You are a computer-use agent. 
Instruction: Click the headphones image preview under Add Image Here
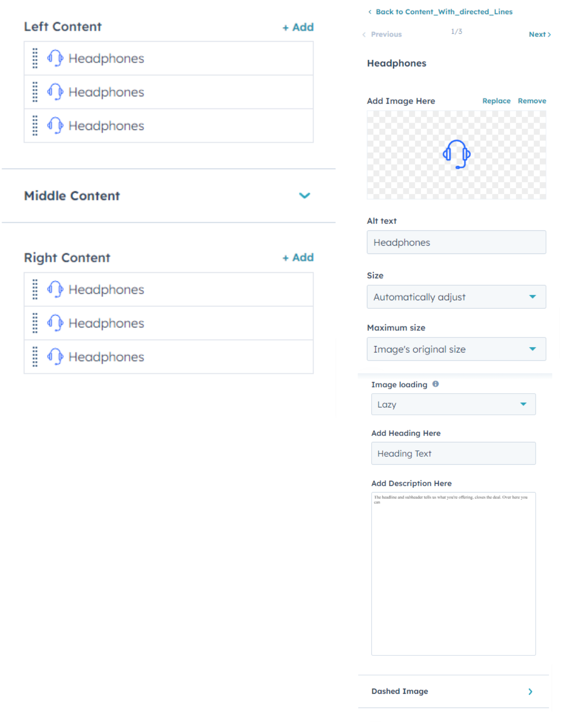click(456, 155)
